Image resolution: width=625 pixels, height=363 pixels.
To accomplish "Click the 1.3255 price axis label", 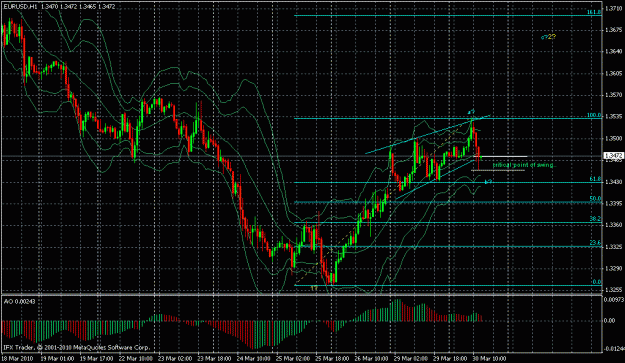I will [x=614, y=290].
